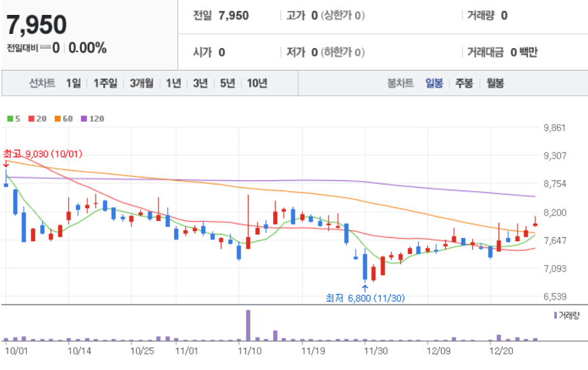
Task: Click the red 20-day moving average legend
Action: point(37,119)
